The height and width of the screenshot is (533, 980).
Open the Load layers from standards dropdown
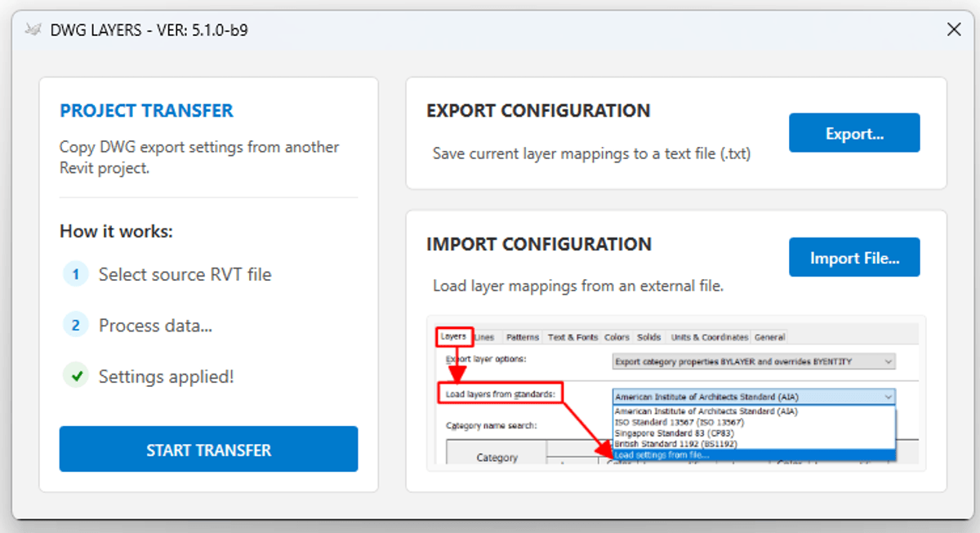(754, 397)
